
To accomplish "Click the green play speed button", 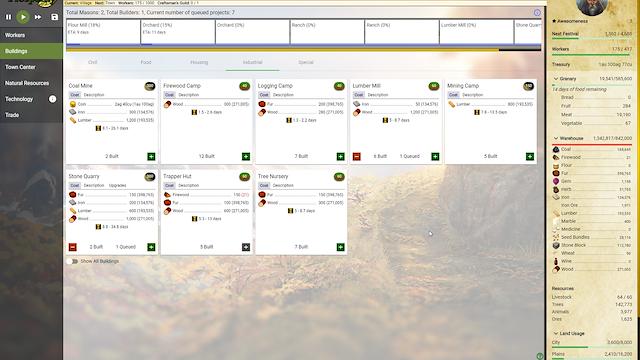I will 23,17.
